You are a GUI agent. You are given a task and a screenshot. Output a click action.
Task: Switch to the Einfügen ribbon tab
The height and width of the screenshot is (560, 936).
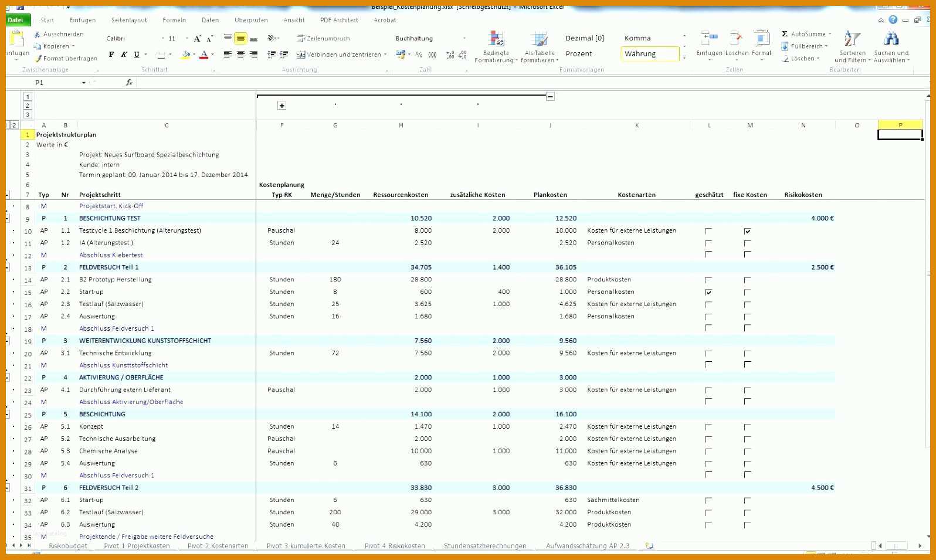83,20
